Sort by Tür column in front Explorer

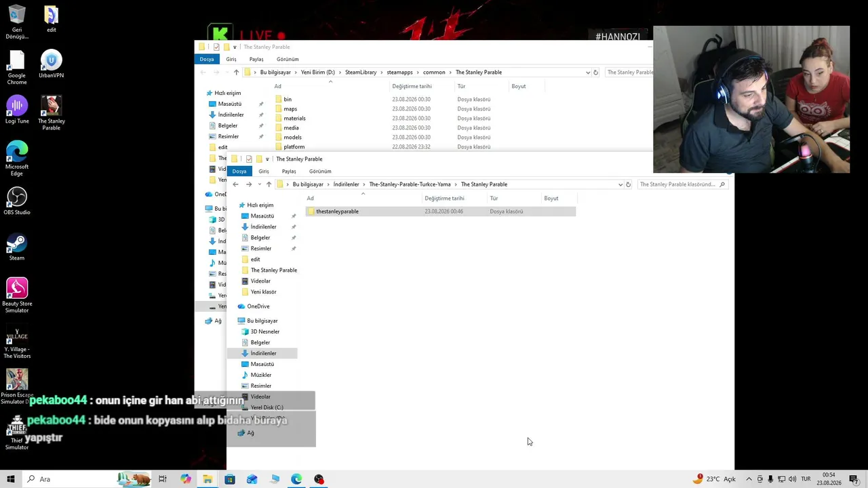coord(494,199)
